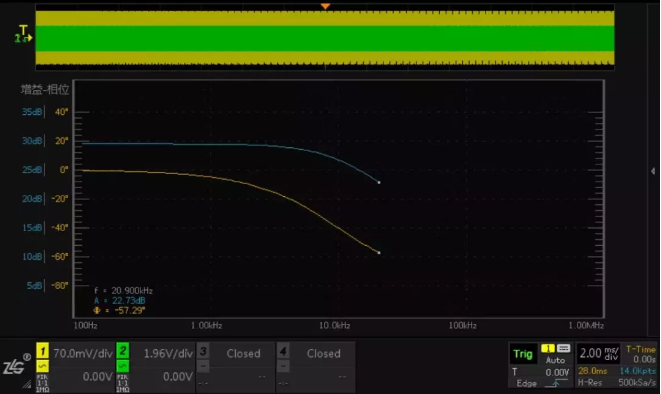Image resolution: width=661 pixels, height=394 pixels.
Task: Click the rising edge trigger slope icon
Action: pyautogui.click(x=554, y=383)
